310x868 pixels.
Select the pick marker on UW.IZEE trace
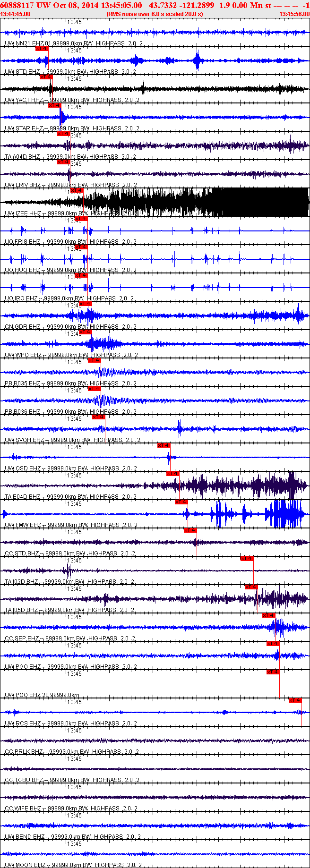pyautogui.click(x=77, y=190)
